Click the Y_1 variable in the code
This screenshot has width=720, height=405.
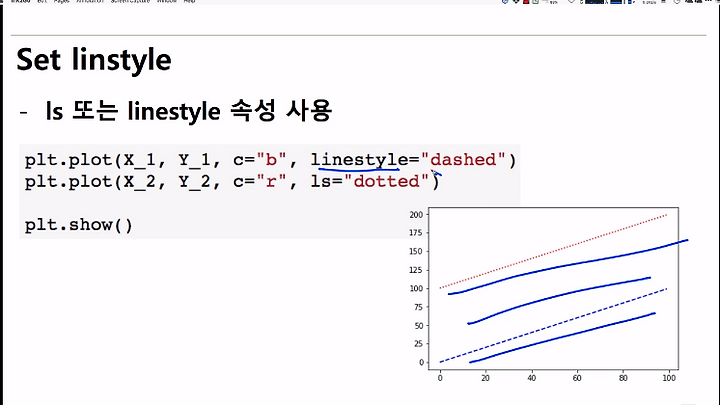(194, 160)
